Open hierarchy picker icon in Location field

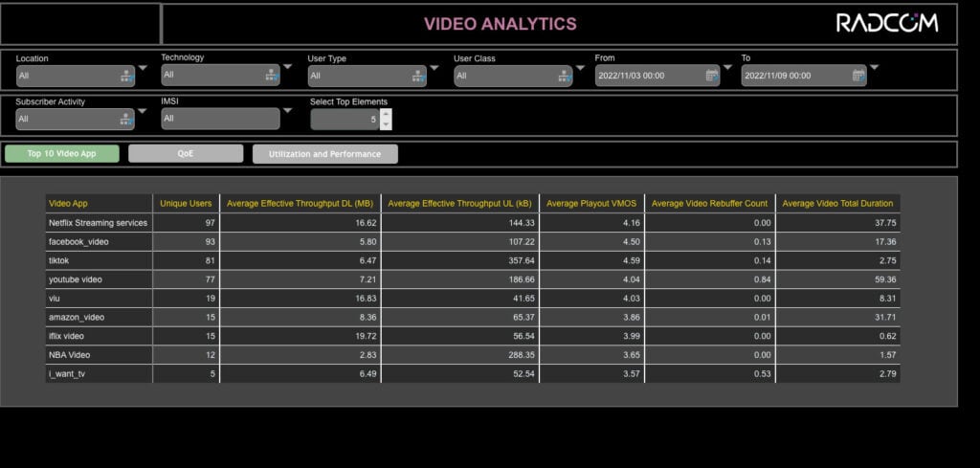pyautogui.click(x=127, y=77)
